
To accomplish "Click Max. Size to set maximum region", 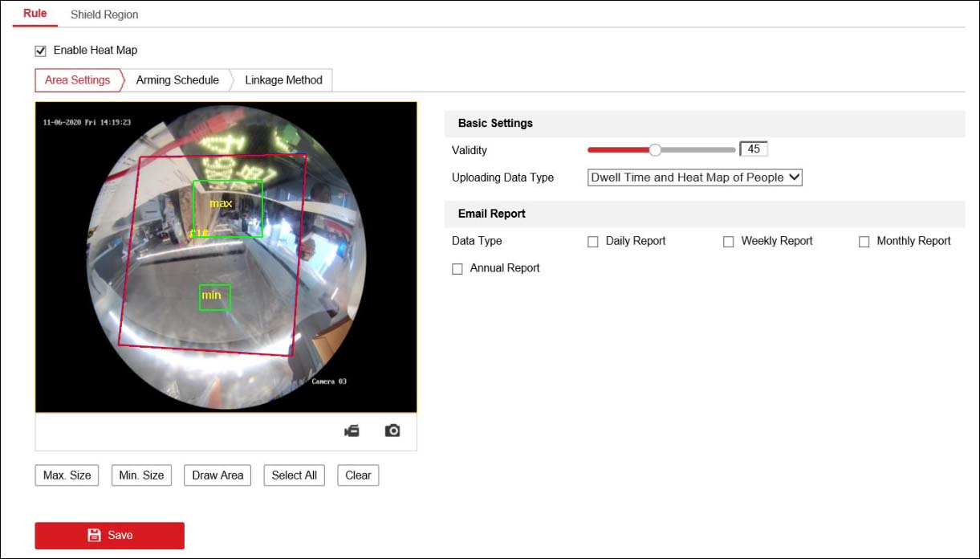I will point(67,475).
